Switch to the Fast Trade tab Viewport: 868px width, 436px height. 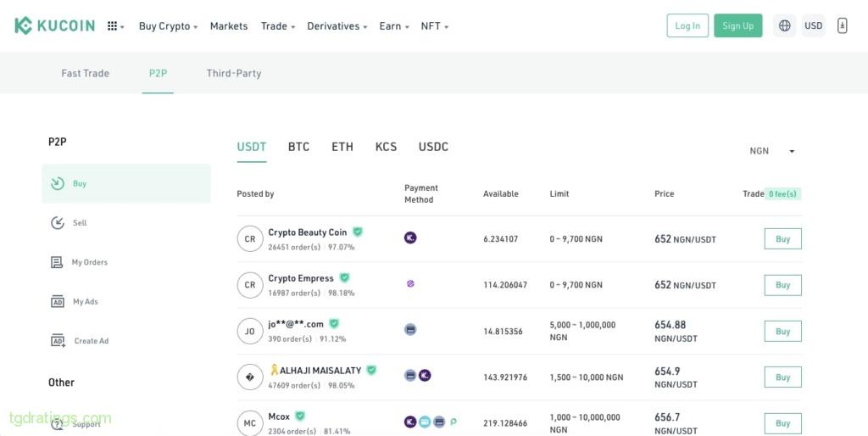click(86, 73)
